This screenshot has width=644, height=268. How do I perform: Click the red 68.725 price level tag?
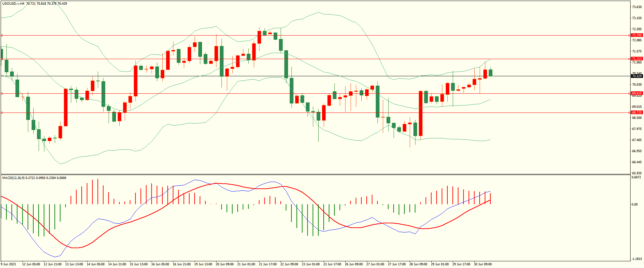pyautogui.click(x=637, y=113)
